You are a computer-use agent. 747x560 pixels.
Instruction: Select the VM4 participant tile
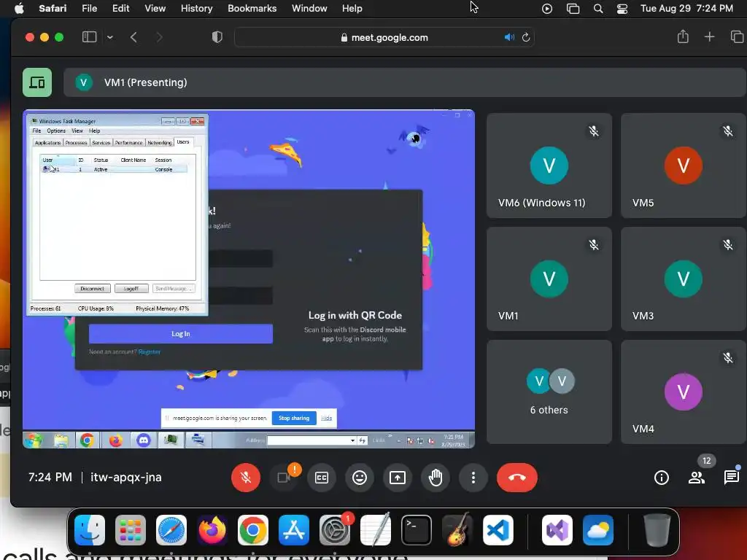coord(684,392)
